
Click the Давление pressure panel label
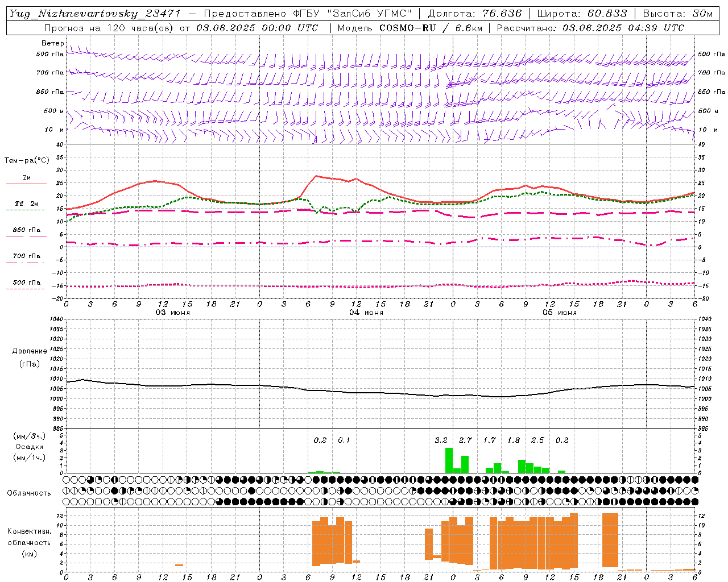[30, 351]
